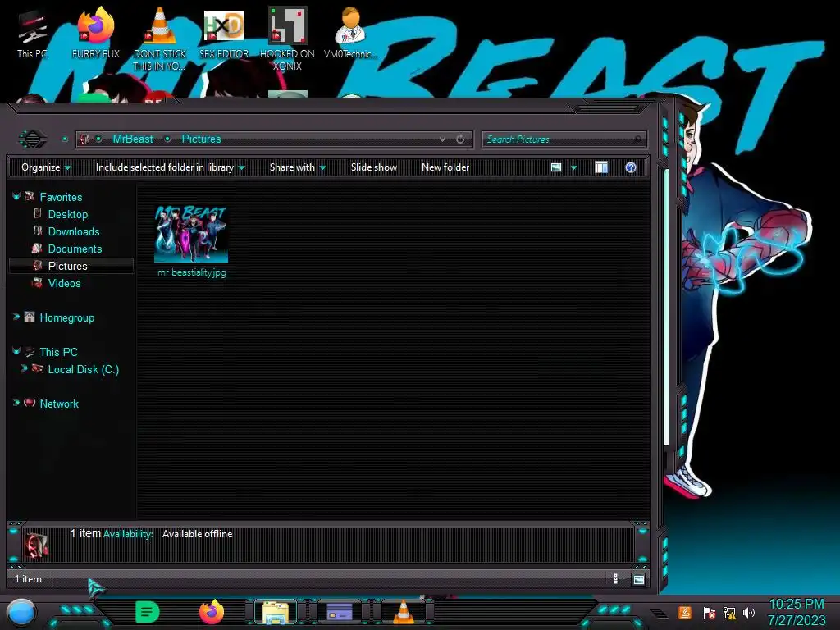Select This PC in the navigation pane
The height and width of the screenshot is (630, 840).
point(59,352)
